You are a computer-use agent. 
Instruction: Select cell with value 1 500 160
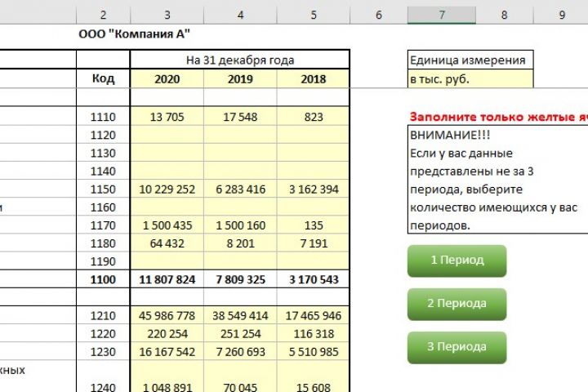[x=240, y=225]
